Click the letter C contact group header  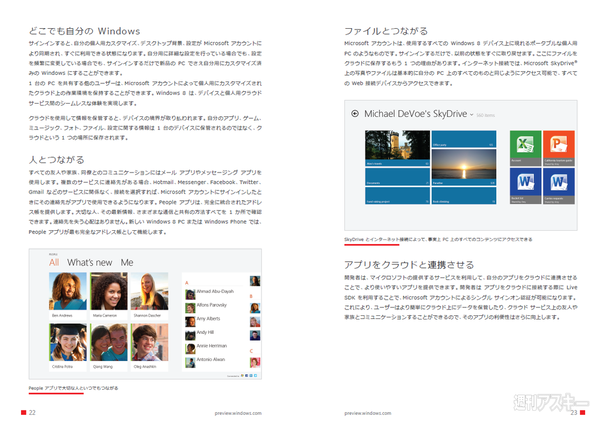tap(251, 351)
